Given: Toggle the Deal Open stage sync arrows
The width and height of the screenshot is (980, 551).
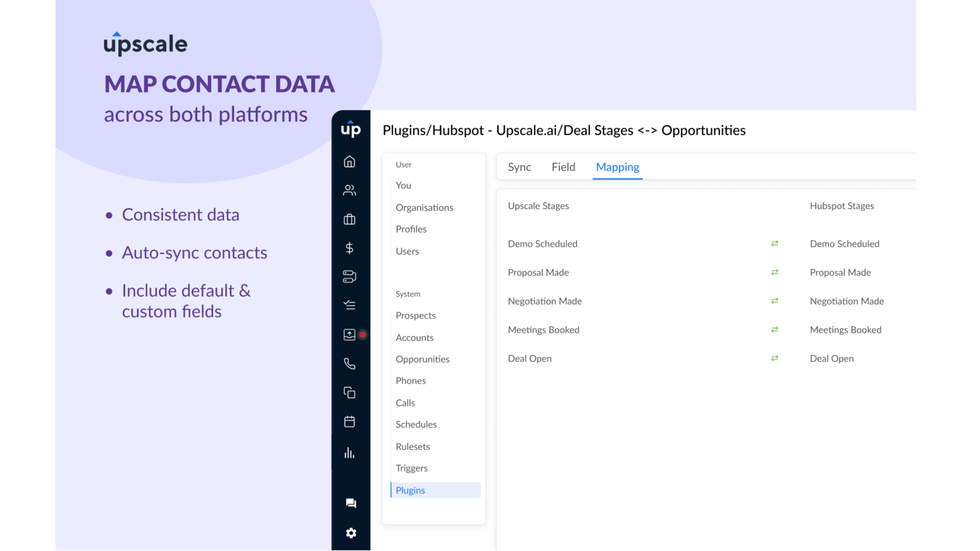Looking at the screenshot, I should [x=774, y=358].
